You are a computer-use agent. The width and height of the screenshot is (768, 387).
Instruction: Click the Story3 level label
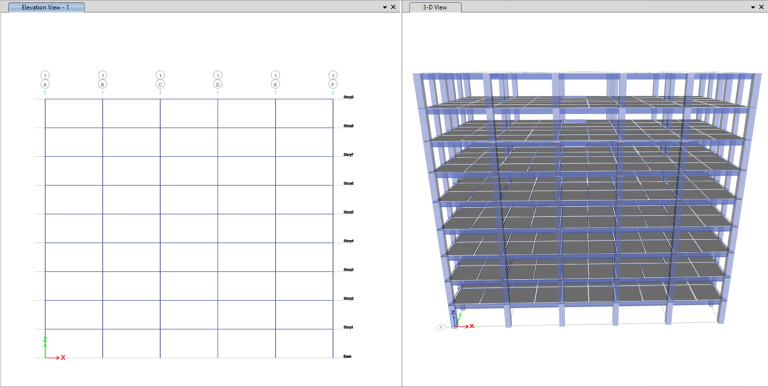(x=349, y=270)
